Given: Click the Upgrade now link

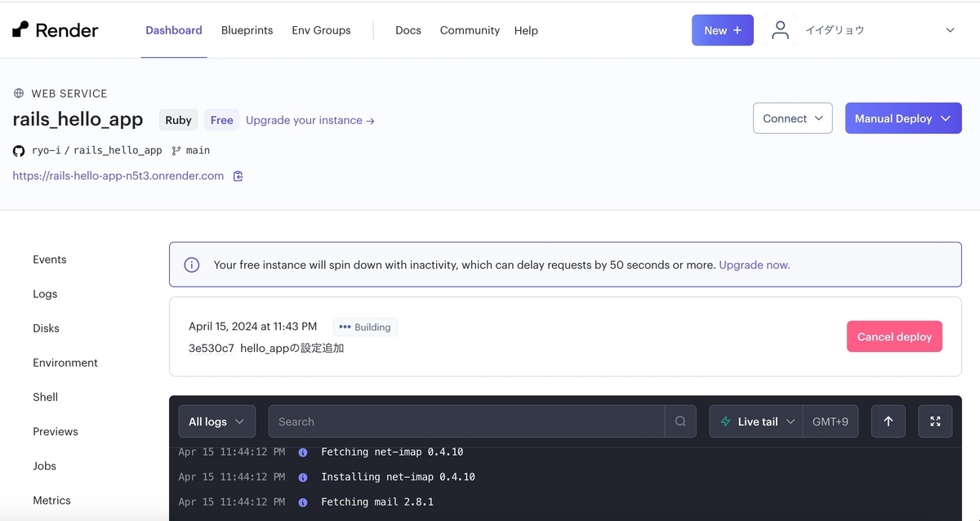Looking at the screenshot, I should click(755, 265).
